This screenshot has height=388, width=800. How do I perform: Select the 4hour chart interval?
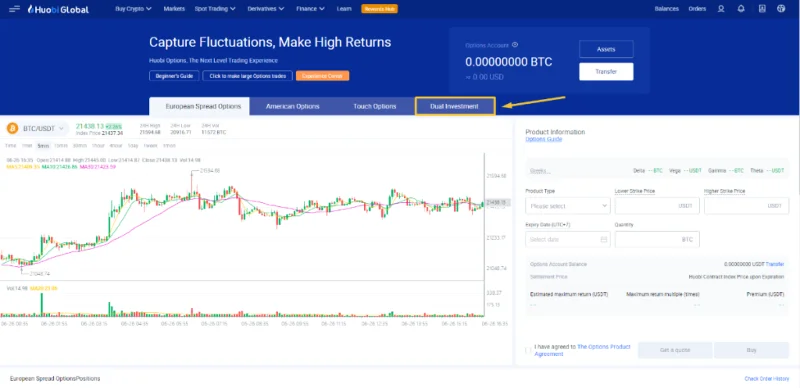(116, 146)
